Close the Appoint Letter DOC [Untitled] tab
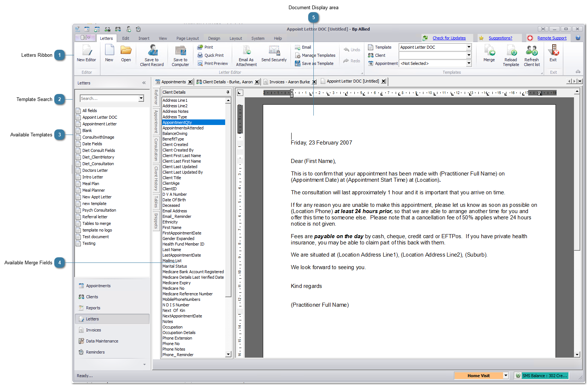The width and height of the screenshot is (588, 386). tap(384, 81)
